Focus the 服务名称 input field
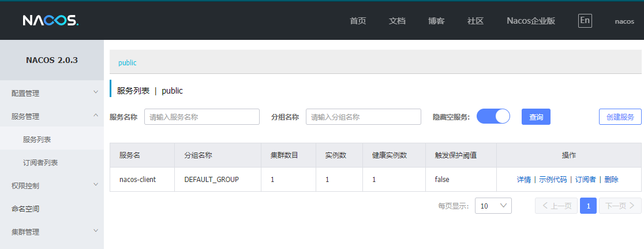Image resolution: width=644 pixels, height=249 pixels. 202,117
